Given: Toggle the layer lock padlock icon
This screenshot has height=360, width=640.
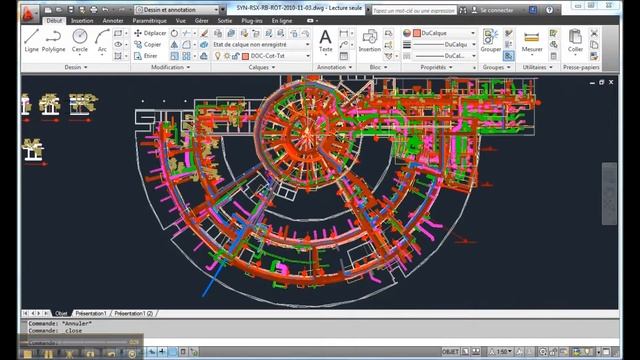Looking at the screenshot, I should click(x=236, y=56).
